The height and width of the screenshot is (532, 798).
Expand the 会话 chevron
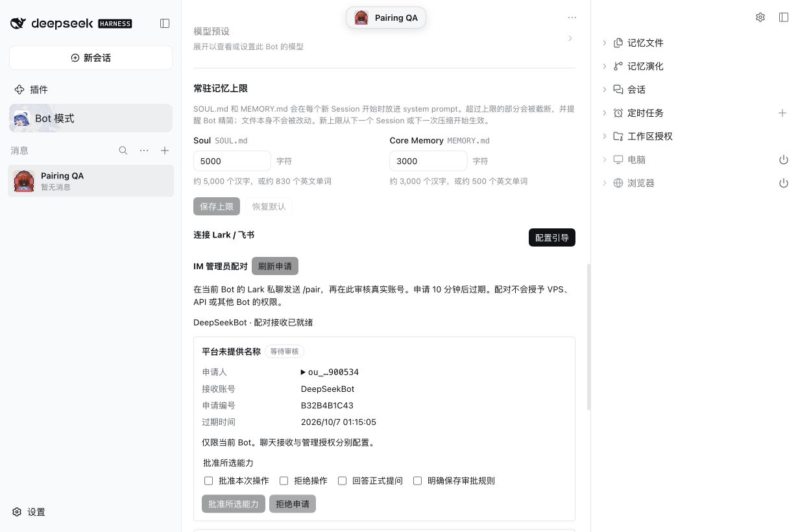605,90
